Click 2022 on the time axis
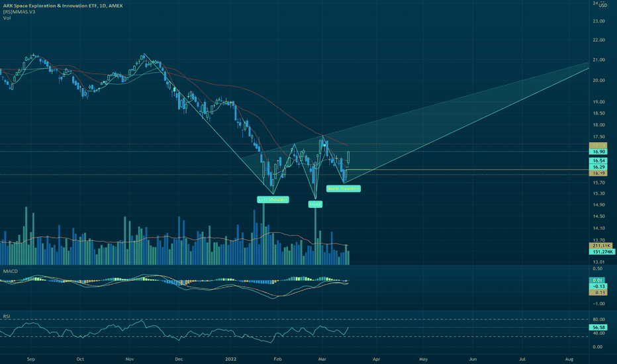The image size is (617, 364). pos(231,359)
